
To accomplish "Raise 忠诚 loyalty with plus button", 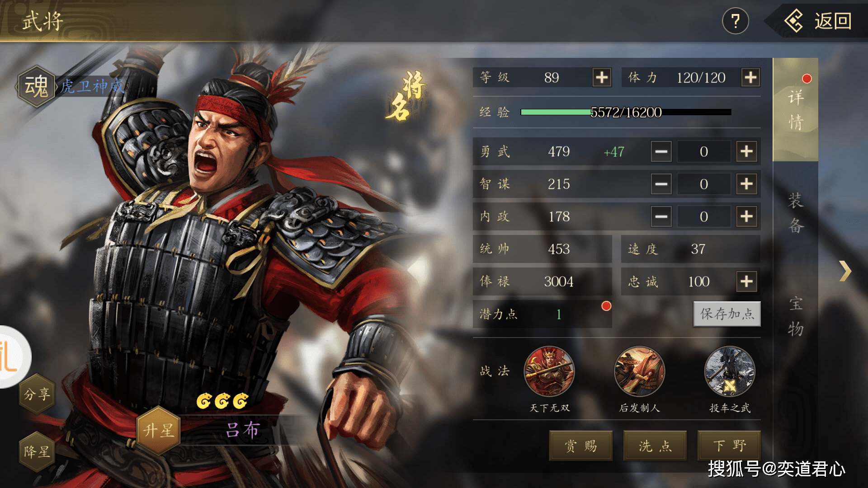I will [746, 282].
